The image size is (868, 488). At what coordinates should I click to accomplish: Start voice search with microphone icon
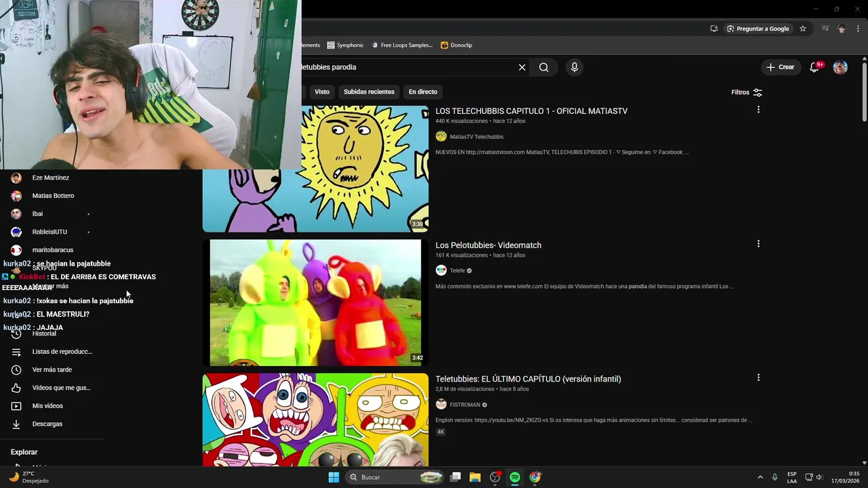(x=574, y=67)
